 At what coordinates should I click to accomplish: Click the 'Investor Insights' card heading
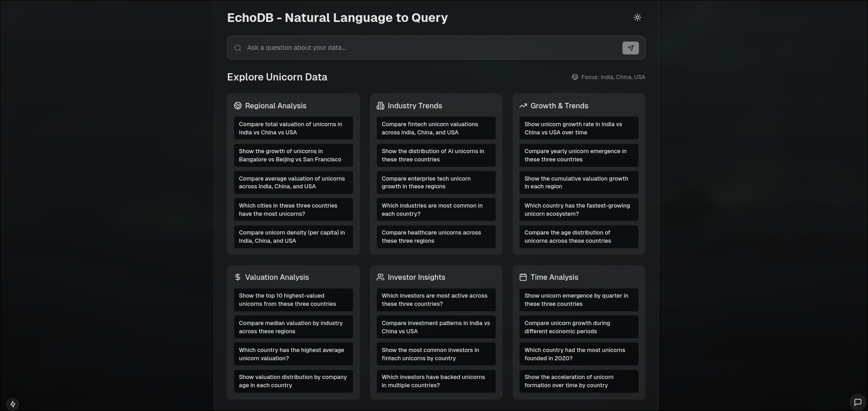click(x=416, y=277)
